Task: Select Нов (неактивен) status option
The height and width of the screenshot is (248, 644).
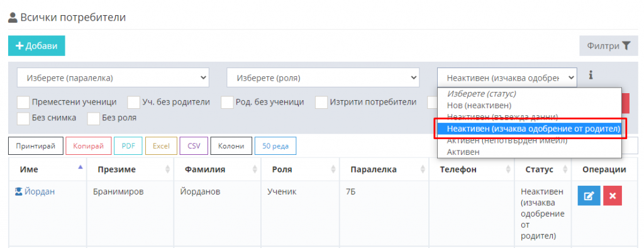Action: tap(479, 105)
